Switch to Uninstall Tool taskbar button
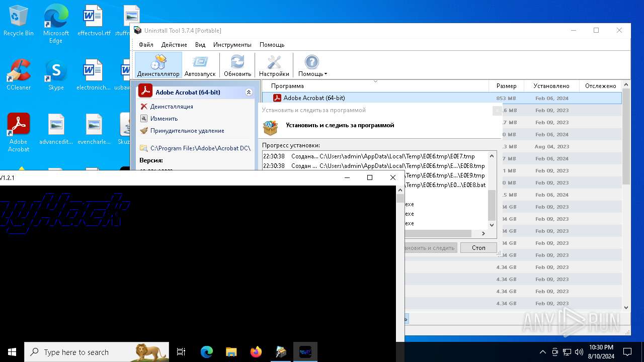This screenshot has width=644, height=362. point(280,352)
